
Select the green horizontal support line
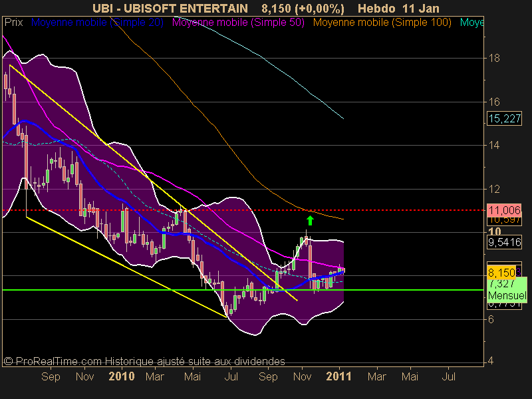pyautogui.click(x=243, y=290)
